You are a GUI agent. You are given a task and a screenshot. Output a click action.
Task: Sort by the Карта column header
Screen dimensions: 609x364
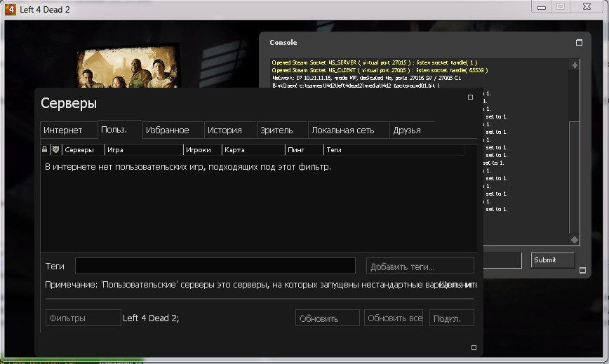(253, 149)
